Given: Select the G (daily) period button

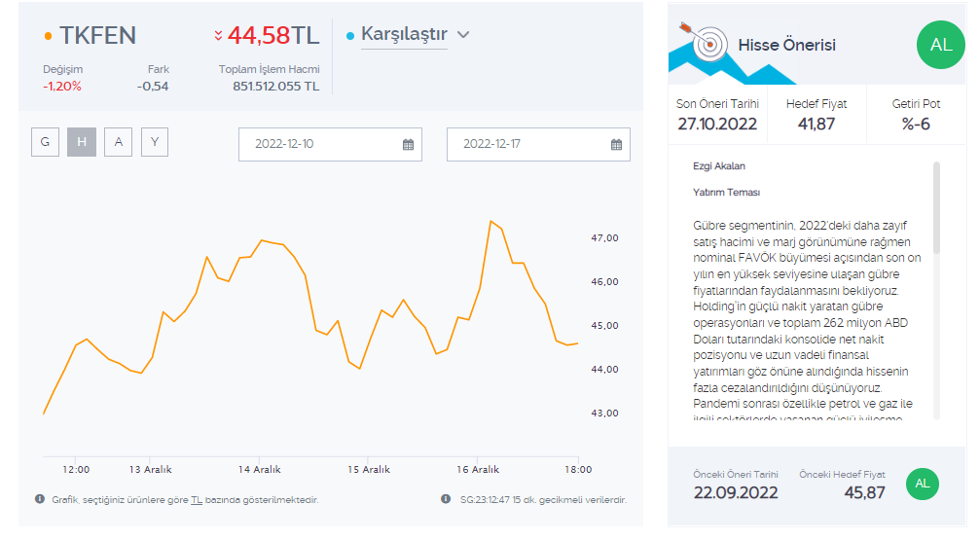Looking at the screenshot, I should 45,142.
